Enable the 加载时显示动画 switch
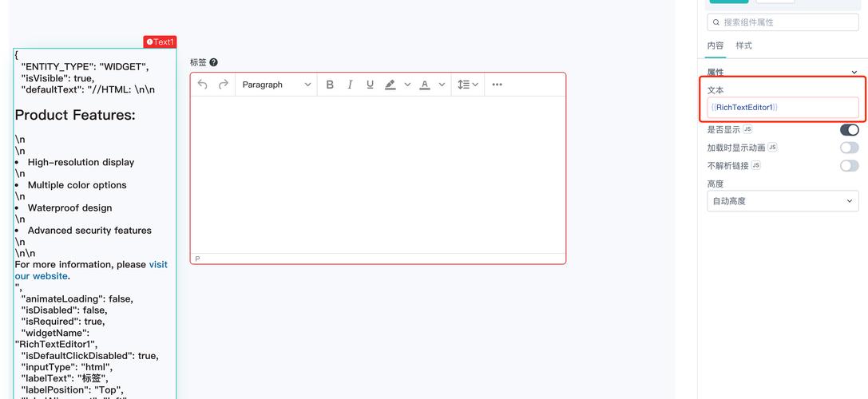This screenshot has width=868, height=399. click(x=849, y=148)
